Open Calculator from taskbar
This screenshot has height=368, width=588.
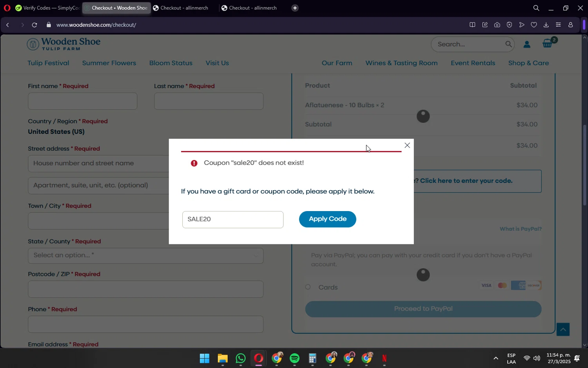click(312, 359)
